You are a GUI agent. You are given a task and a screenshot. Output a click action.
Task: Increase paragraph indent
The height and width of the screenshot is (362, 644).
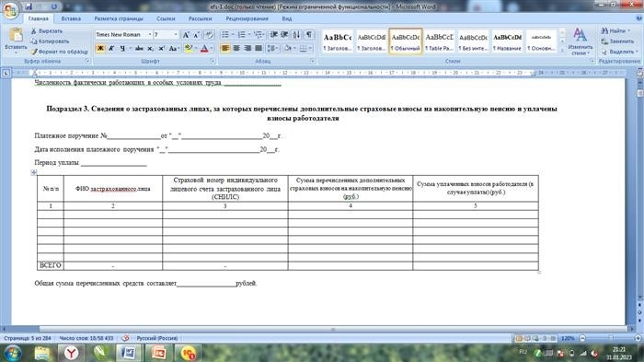pos(284,35)
